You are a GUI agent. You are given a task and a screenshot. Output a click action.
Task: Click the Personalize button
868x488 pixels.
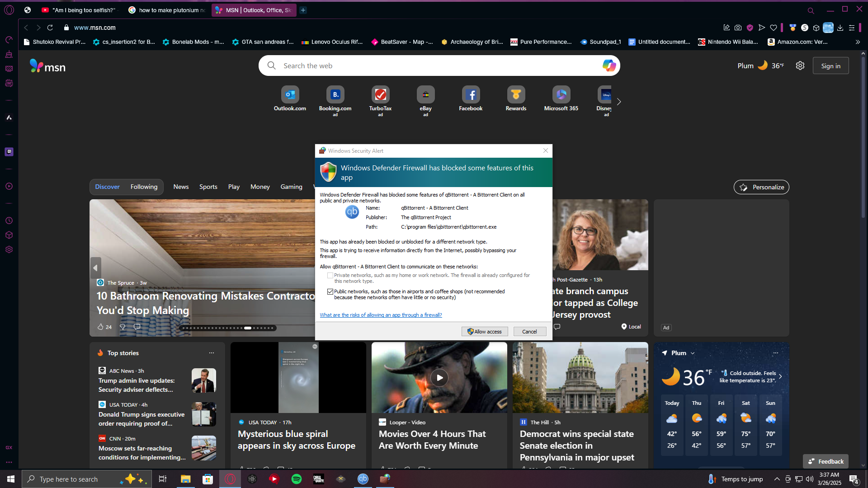[x=761, y=187]
